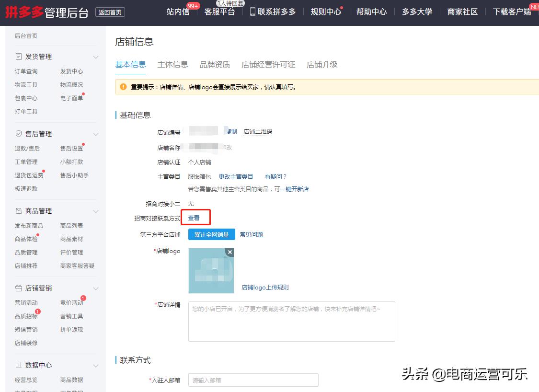
Task: Click the 数据中心 chart icon
Action: [x=19, y=365]
